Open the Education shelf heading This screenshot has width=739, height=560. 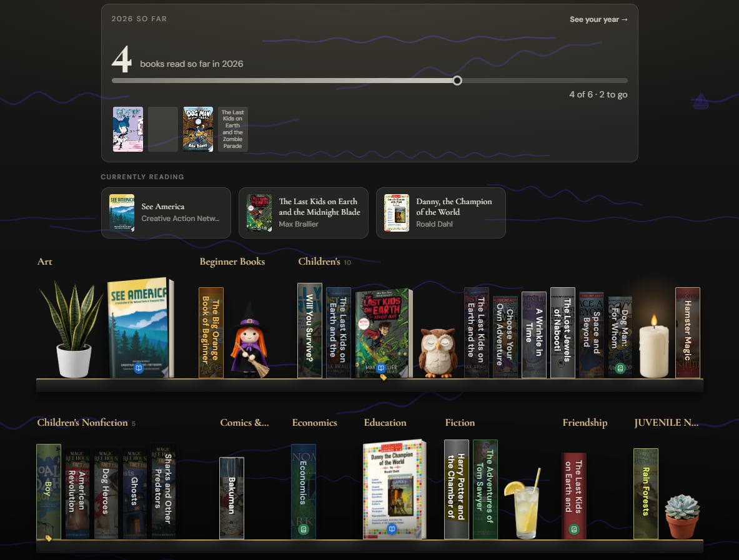tap(385, 423)
